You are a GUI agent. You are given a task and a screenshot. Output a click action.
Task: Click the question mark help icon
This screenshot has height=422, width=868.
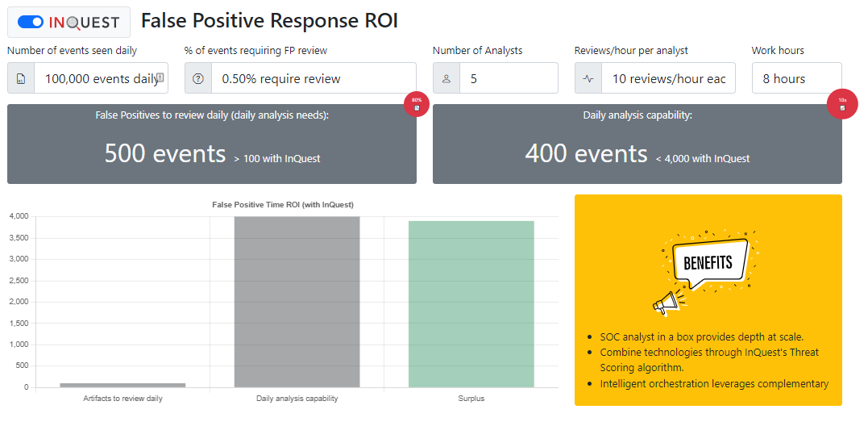tap(198, 78)
